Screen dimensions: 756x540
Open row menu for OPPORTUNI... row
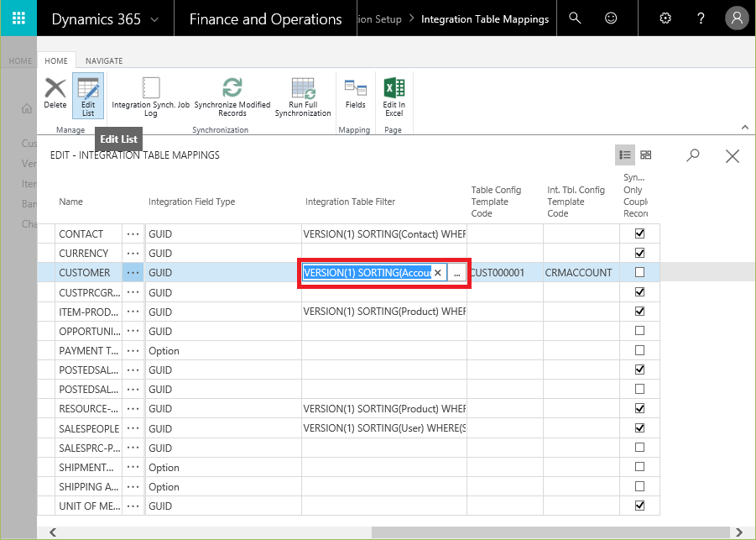pos(133,332)
